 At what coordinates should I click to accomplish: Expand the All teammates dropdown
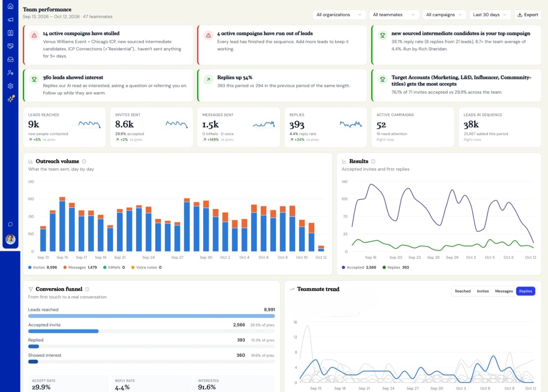tap(394, 15)
